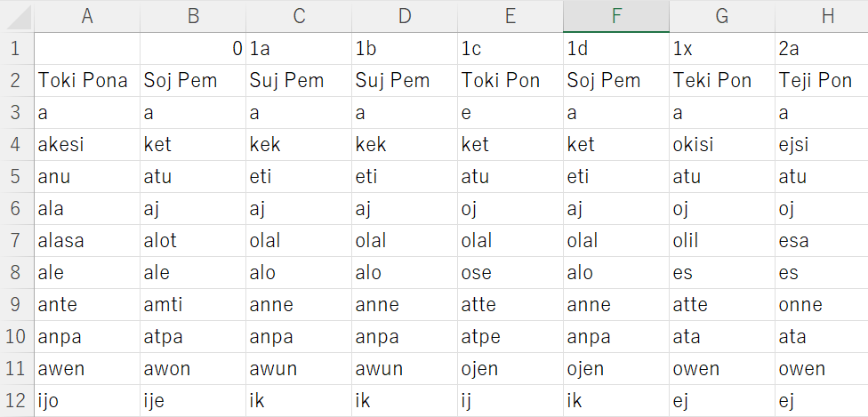Select the cell containing 'ejsi'
868x417 pixels.
821,145
